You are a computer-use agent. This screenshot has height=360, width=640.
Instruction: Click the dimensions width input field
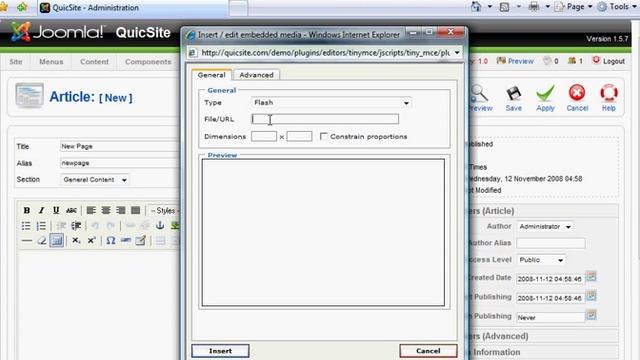click(x=264, y=136)
